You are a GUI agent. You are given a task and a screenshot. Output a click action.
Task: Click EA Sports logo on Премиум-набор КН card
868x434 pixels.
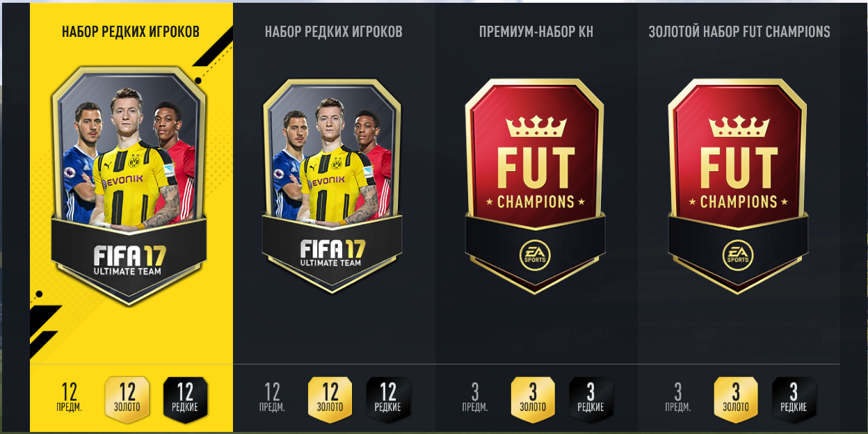[x=535, y=255]
